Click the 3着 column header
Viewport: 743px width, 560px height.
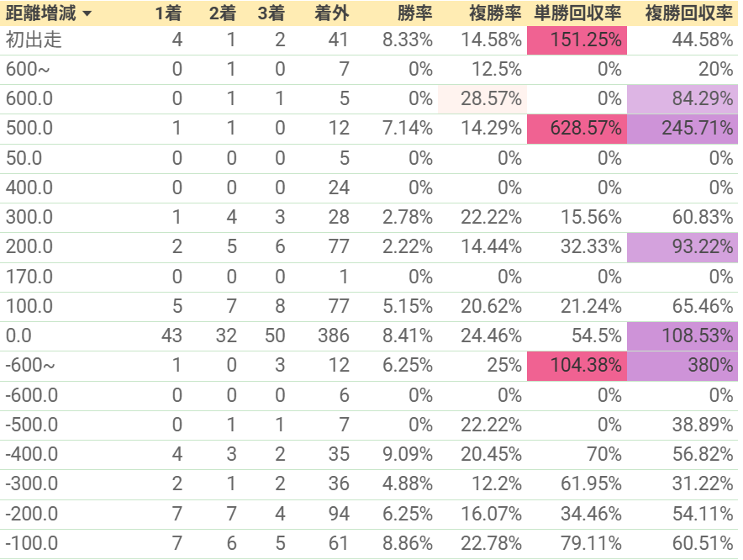[x=271, y=13]
